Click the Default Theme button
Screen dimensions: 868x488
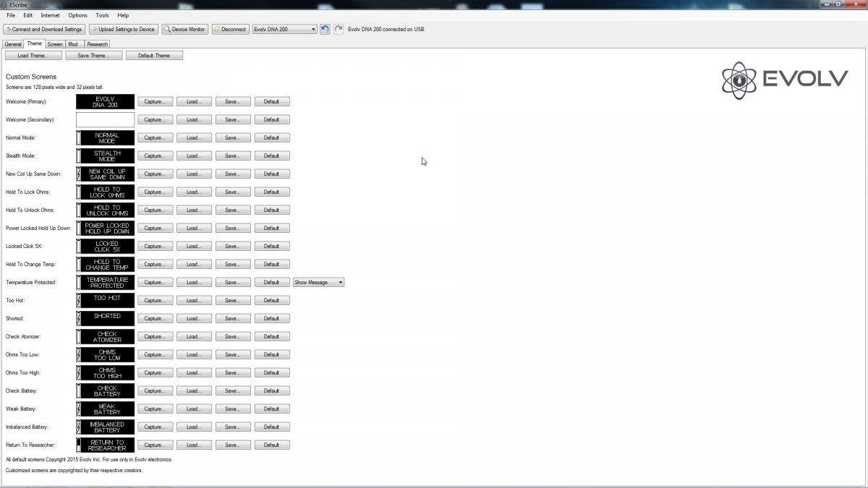coord(154,56)
